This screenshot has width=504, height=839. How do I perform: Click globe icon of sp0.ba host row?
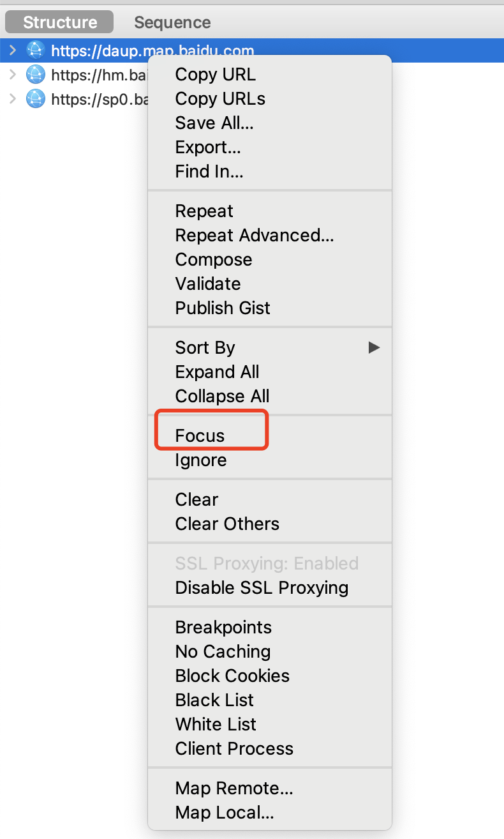36,99
